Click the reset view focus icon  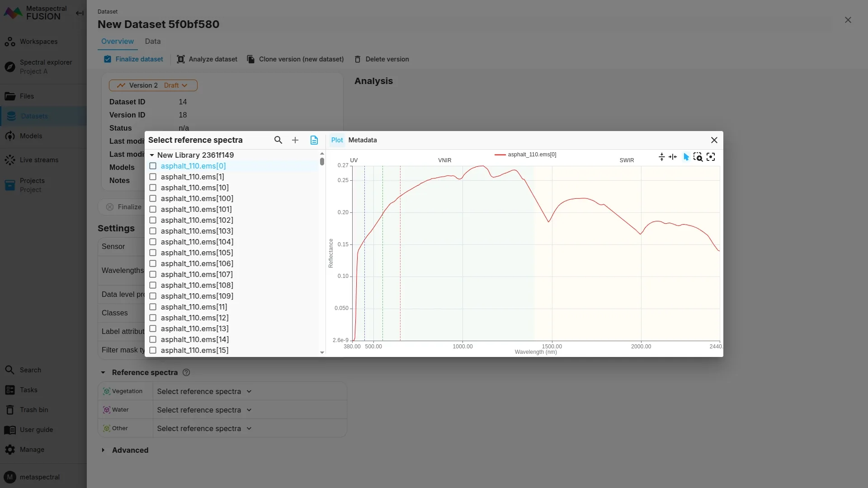[711, 157]
